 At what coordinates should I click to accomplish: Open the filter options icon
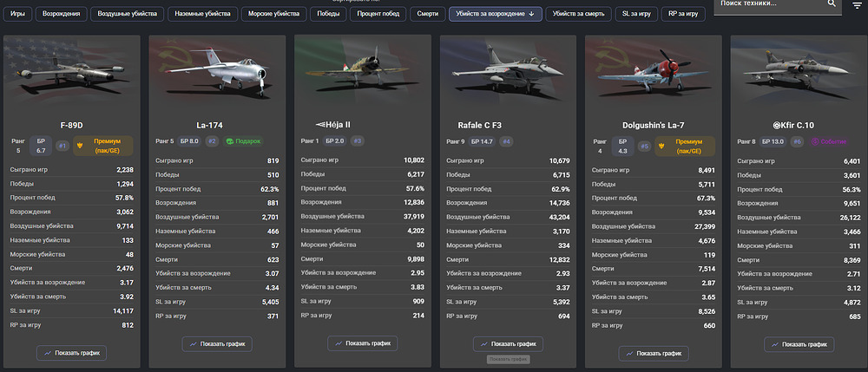tap(858, 5)
